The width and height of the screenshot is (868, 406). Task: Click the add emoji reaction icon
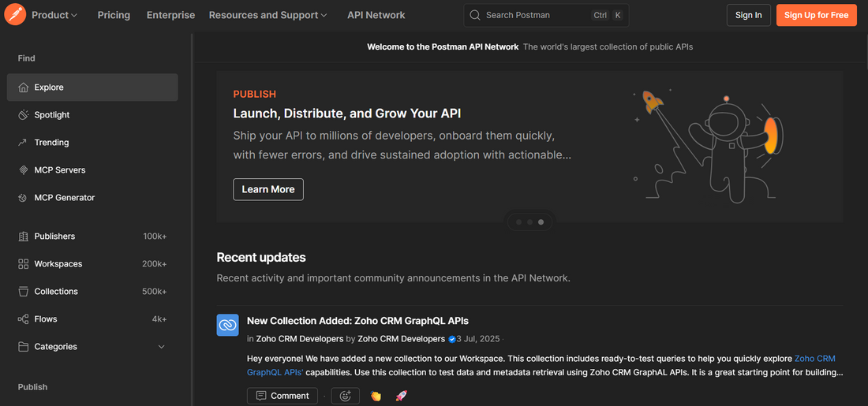[x=345, y=396]
